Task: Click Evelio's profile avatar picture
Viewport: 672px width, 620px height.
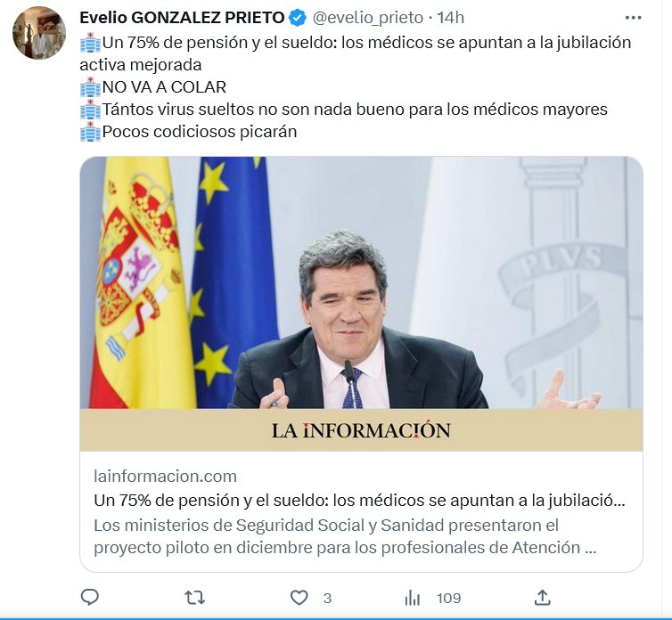Action: click(x=39, y=33)
